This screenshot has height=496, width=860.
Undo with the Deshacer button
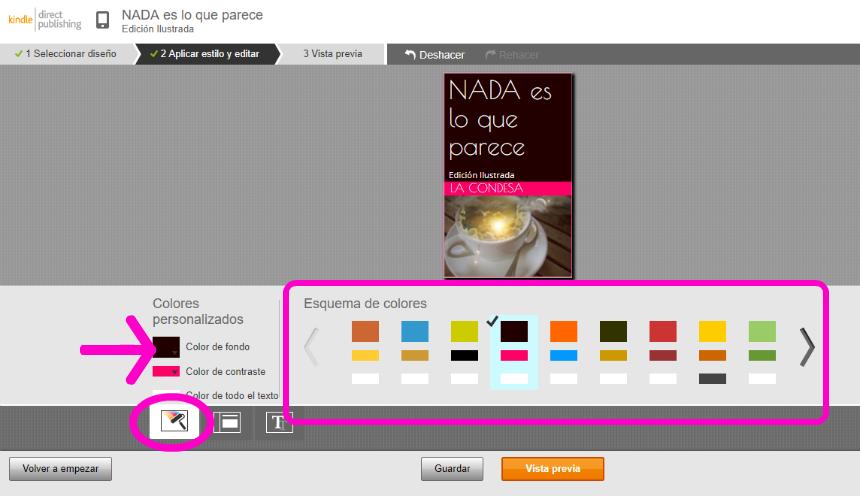(x=434, y=55)
